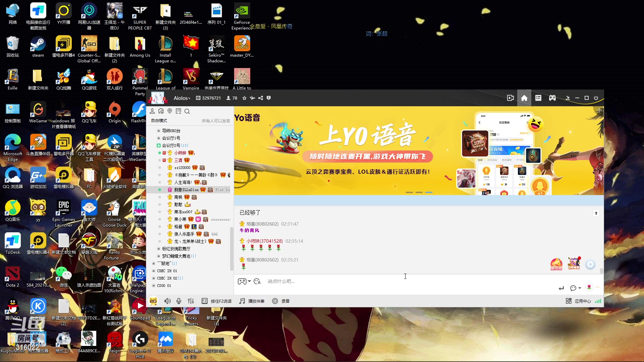Viewport: 644px width, 362px height.
Task: Select user 小师妹 in channel list
Action: point(180,153)
